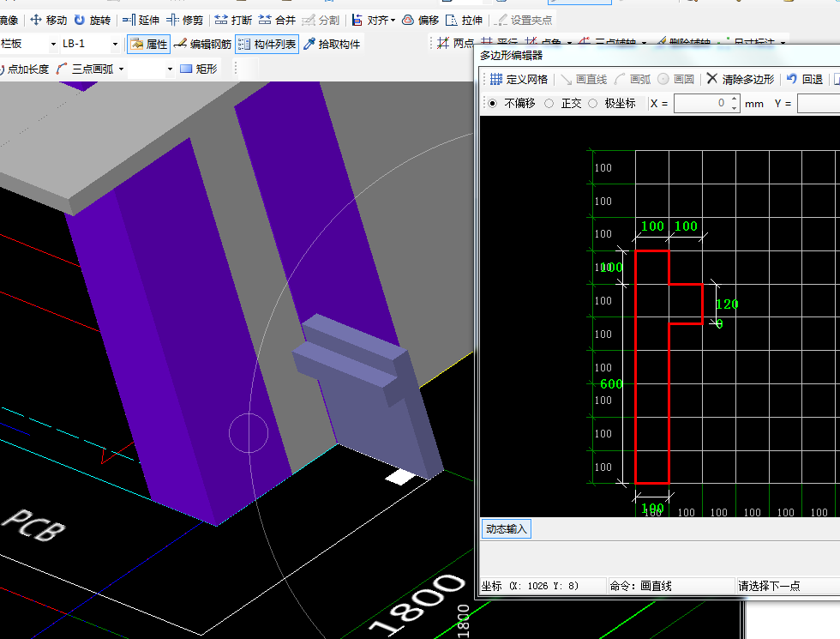Open the 对齐 (align) tool

[x=369, y=21]
